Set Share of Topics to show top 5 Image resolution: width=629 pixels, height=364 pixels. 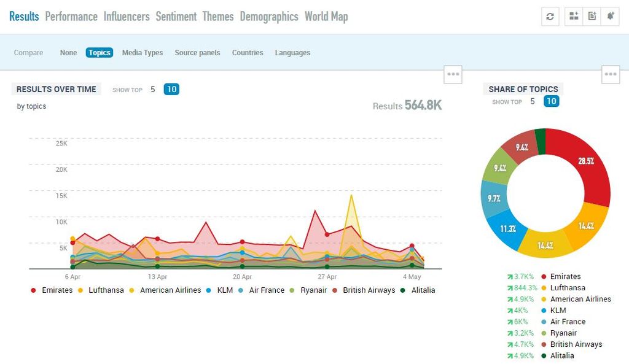pos(533,102)
